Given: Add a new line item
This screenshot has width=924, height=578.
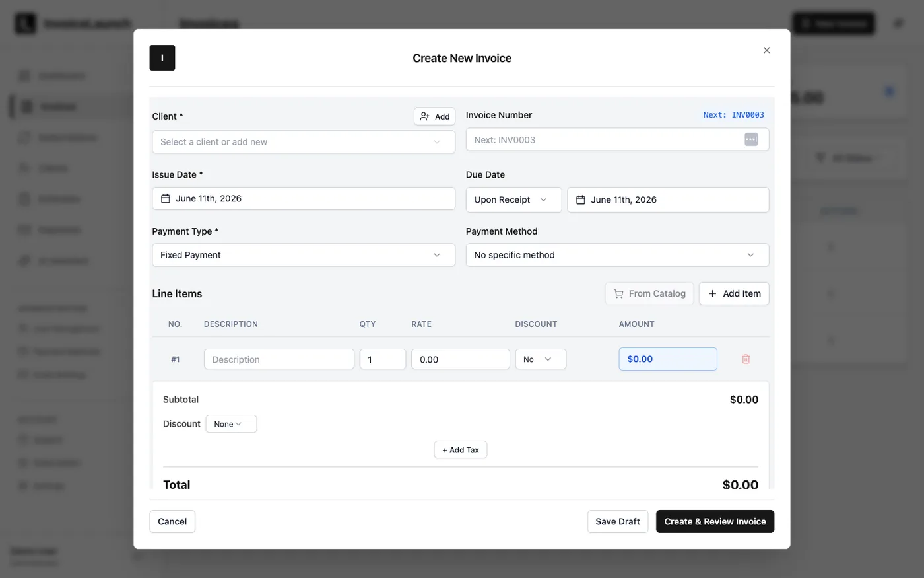Looking at the screenshot, I should pos(734,293).
